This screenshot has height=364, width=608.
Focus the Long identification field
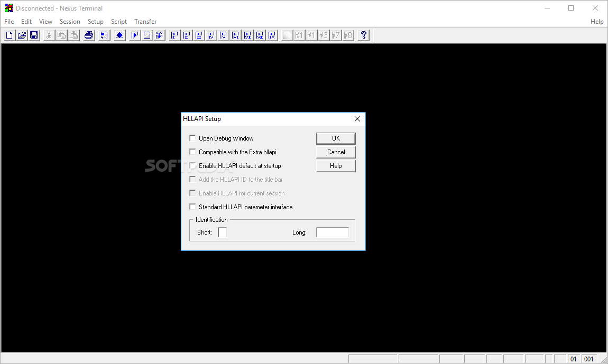coord(333,232)
